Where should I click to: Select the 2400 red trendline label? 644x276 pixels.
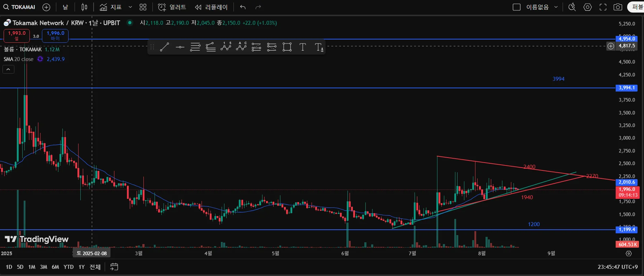529,167
